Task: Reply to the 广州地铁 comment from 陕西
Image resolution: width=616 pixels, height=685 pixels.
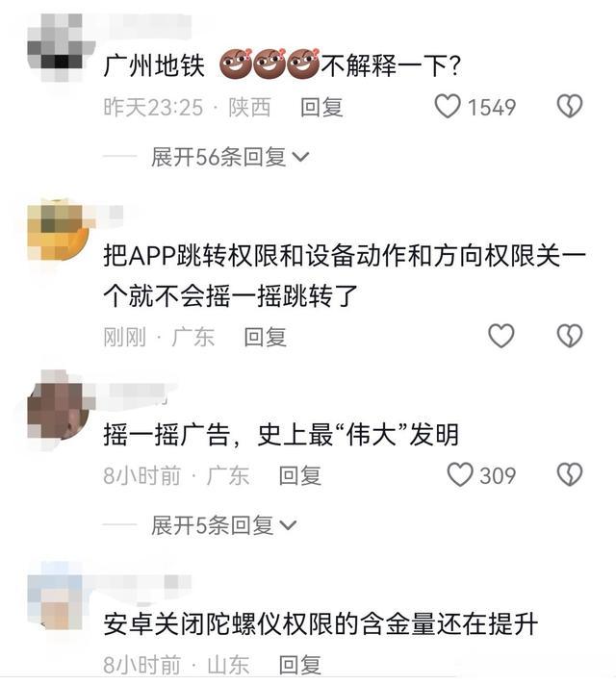Action: tap(321, 108)
